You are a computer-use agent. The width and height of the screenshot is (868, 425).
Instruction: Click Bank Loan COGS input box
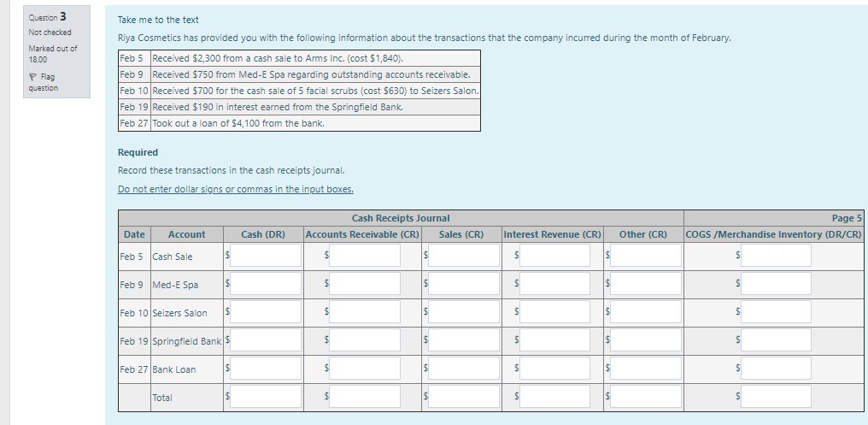pos(776,369)
